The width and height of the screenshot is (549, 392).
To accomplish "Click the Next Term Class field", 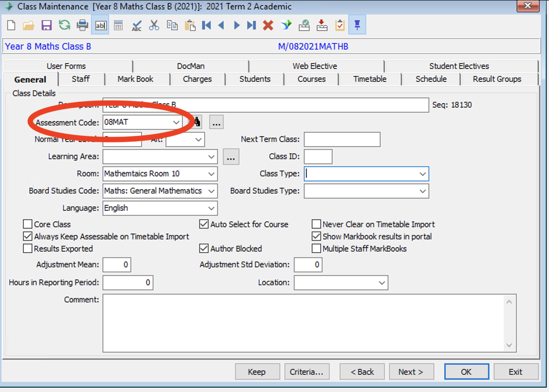I will pyautogui.click(x=342, y=139).
